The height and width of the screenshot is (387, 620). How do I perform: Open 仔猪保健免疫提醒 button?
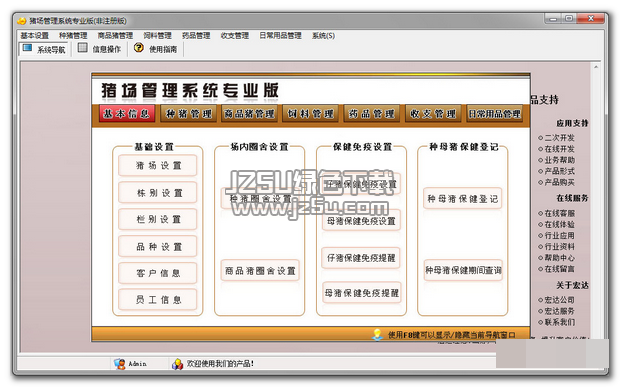point(361,258)
